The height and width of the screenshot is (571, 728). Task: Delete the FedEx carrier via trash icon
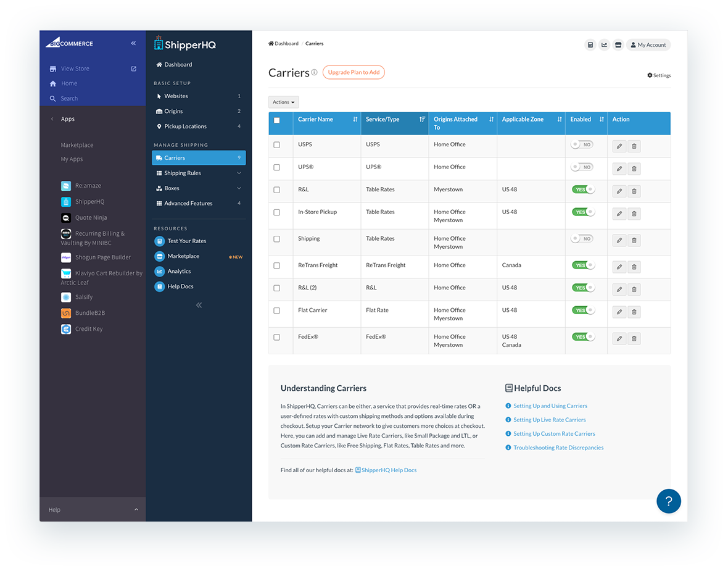[634, 339]
